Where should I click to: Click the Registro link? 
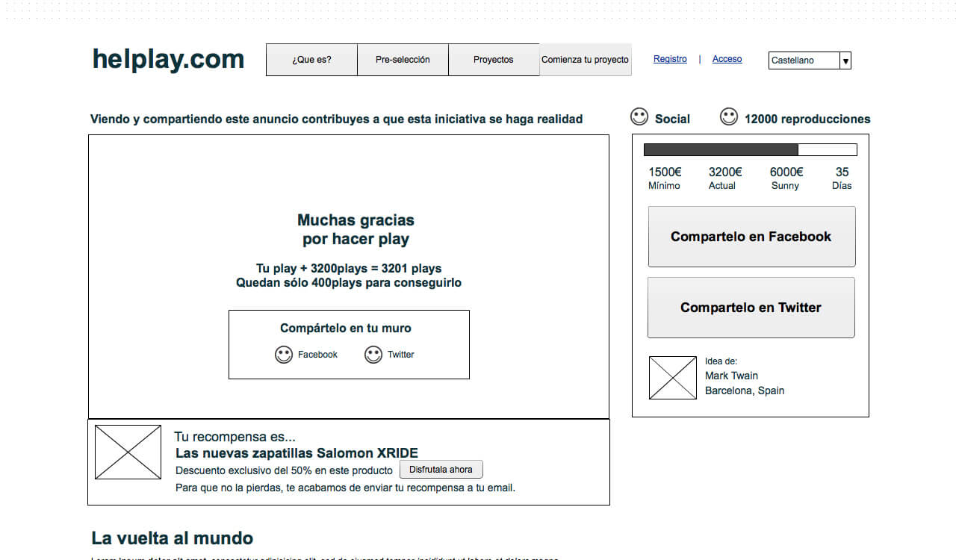pyautogui.click(x=670, y=59)
